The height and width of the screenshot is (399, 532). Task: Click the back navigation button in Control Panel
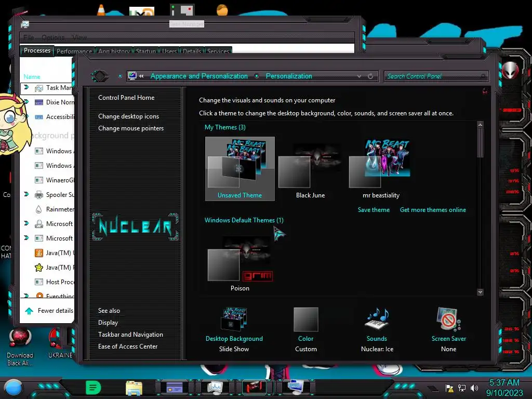(x=99, y=76)
